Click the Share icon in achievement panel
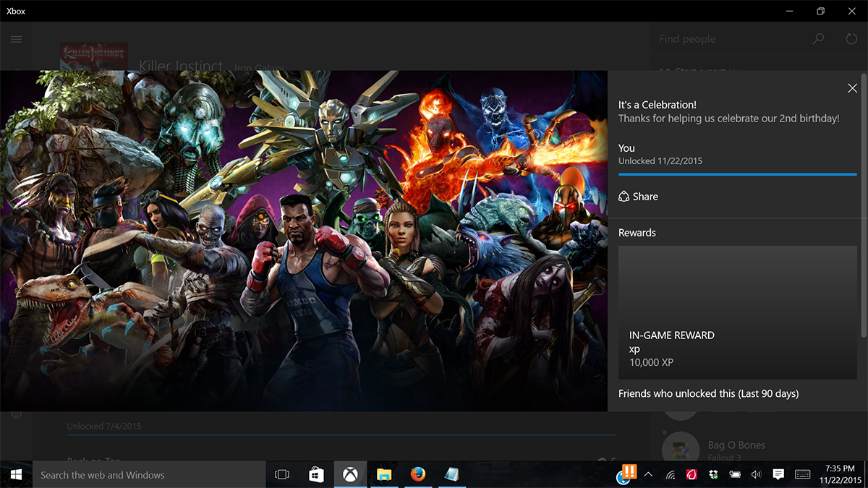Image resolution: width=868 pixels, height=488 pixels. [x=624, y=197]
